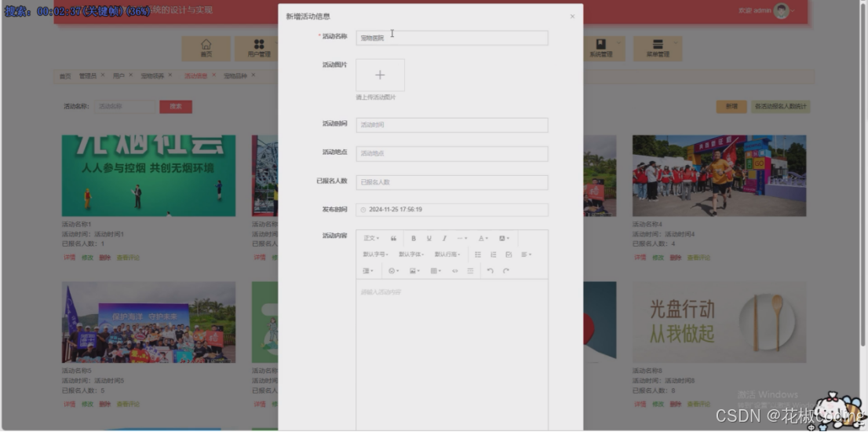Undo the last editor action
868x432 pixels.
click(x=490, y=272)
